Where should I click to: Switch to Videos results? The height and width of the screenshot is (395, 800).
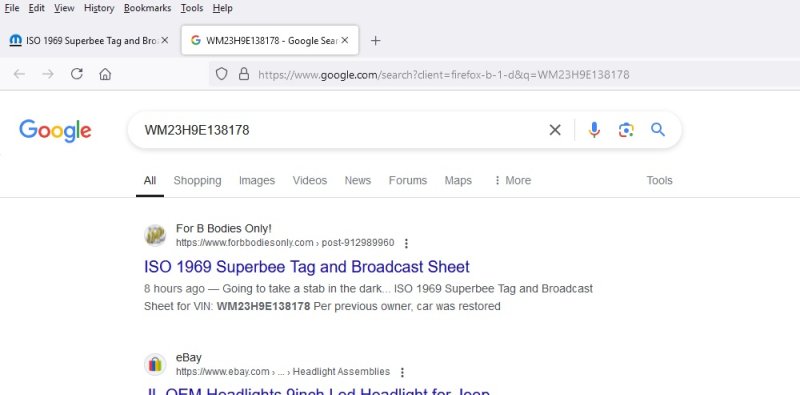[310, 181]
